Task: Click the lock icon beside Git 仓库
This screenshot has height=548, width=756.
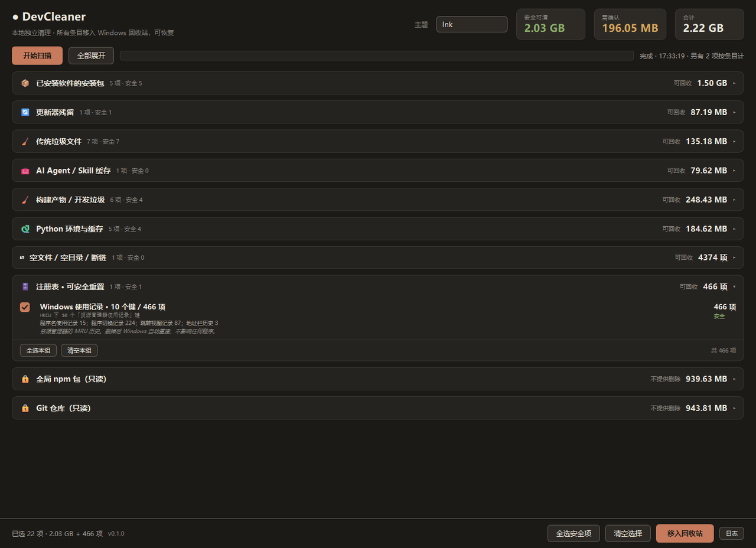Action: point(25,408)
